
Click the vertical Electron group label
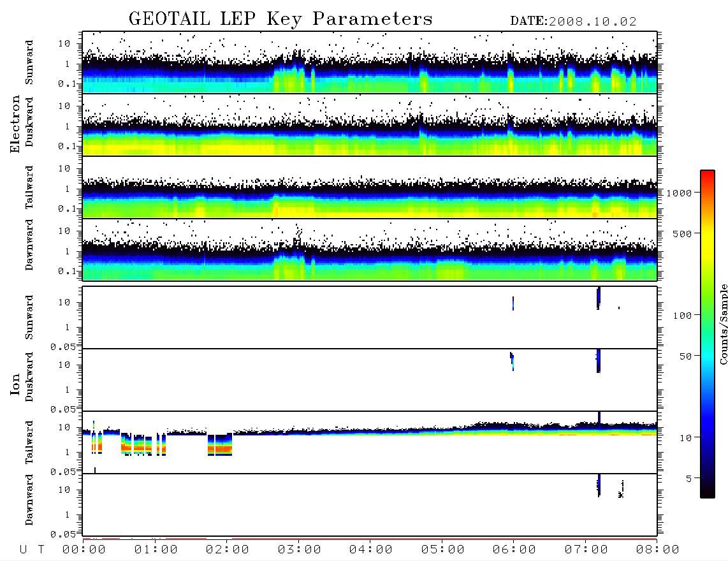[x=15, y=124]
